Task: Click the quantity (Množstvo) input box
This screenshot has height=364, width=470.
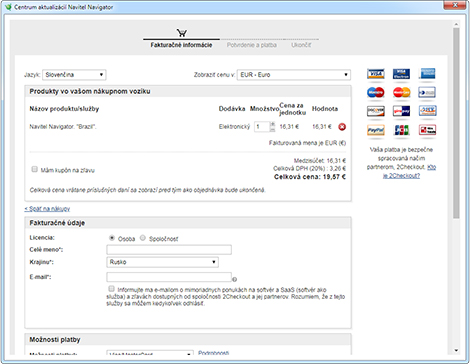Action: coord(262,127)
